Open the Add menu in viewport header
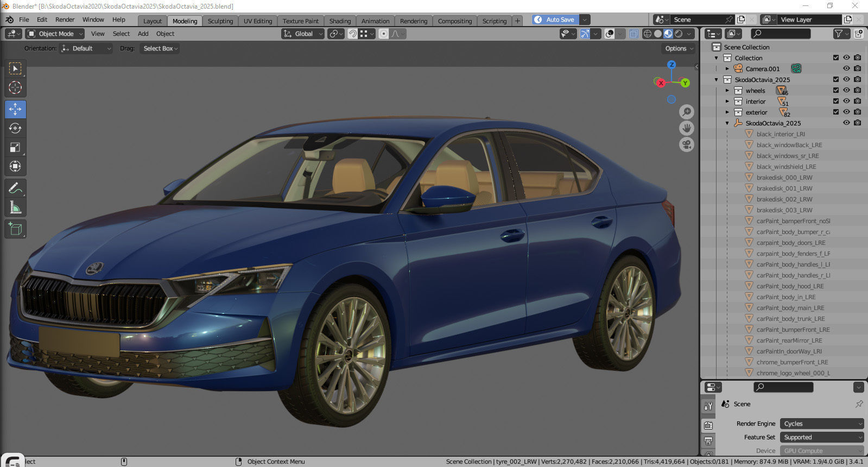Screen dimensions: 868x467 [x=143, y=34]
